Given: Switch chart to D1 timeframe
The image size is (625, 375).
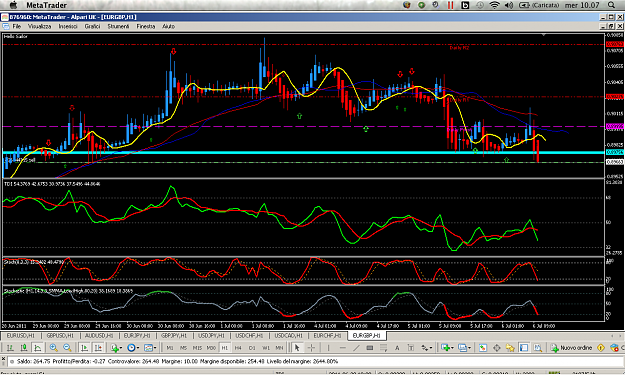Looking at the screenshot, I should [252, 348].
